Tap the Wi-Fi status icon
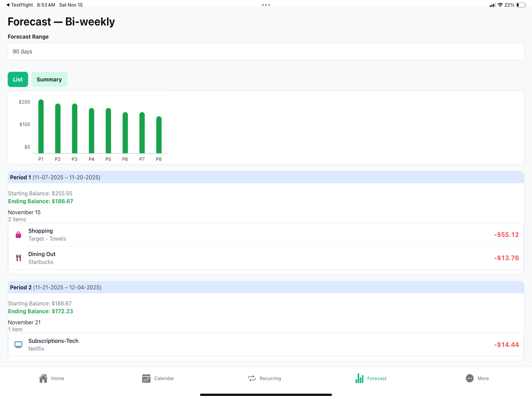 [x=500, y=5]
